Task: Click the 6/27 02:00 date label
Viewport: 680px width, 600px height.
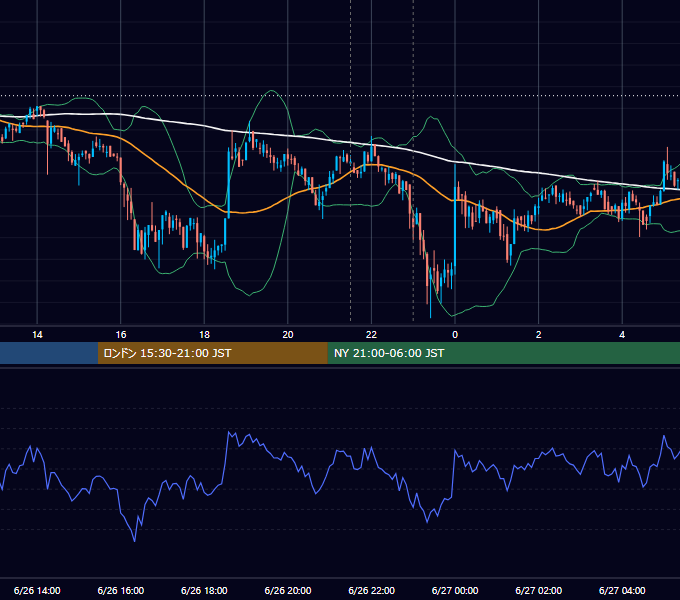Action: pyautogui.click(x=539, y=590)
